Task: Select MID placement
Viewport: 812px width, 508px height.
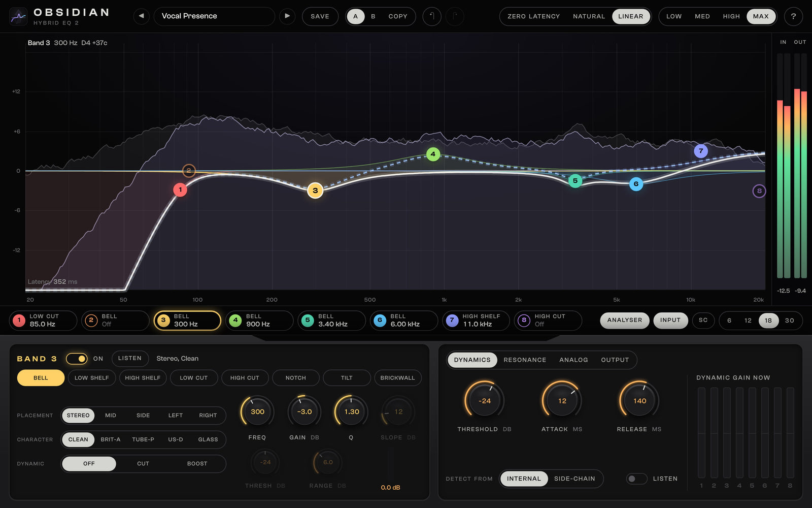Action: 111,416
